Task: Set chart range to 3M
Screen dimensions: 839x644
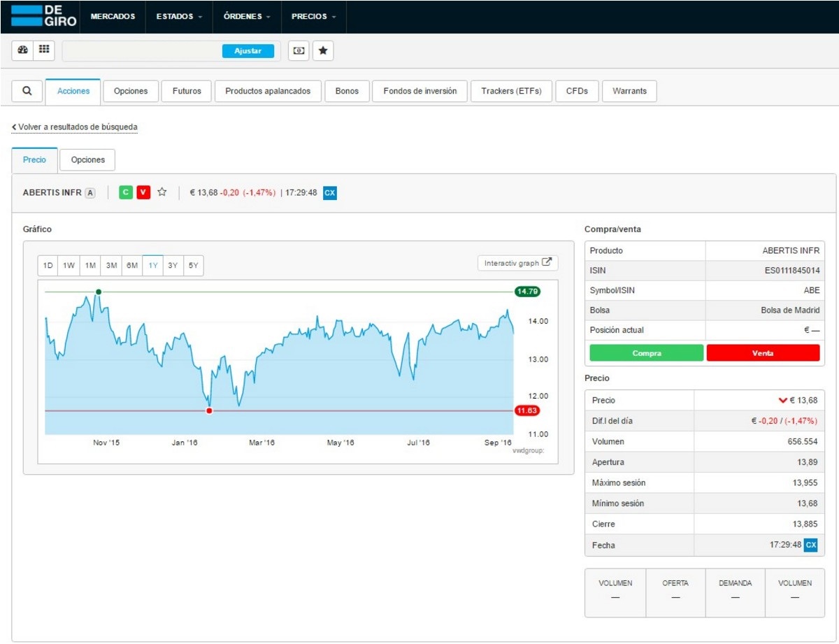Action: pyautogui.click(x=111, y=266)
